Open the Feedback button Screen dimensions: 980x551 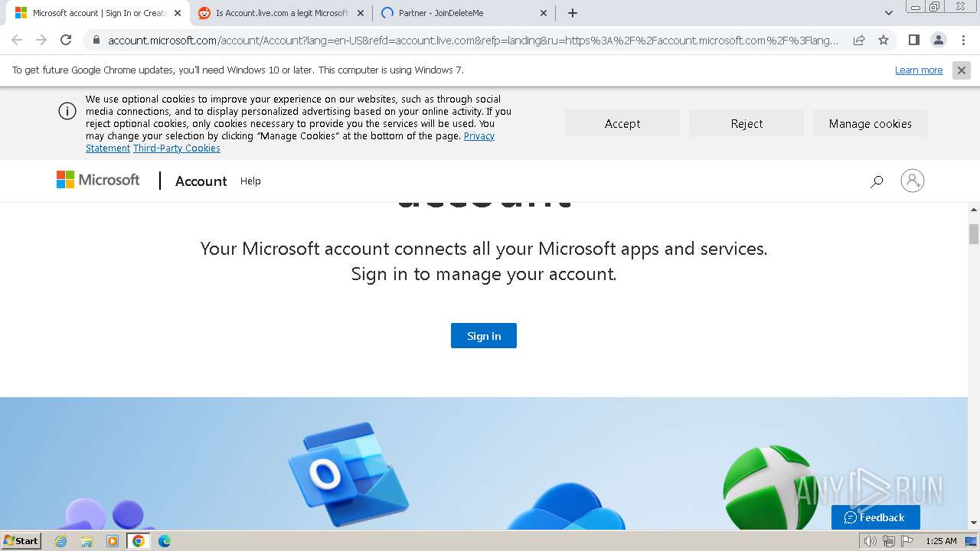coord(875,517)
